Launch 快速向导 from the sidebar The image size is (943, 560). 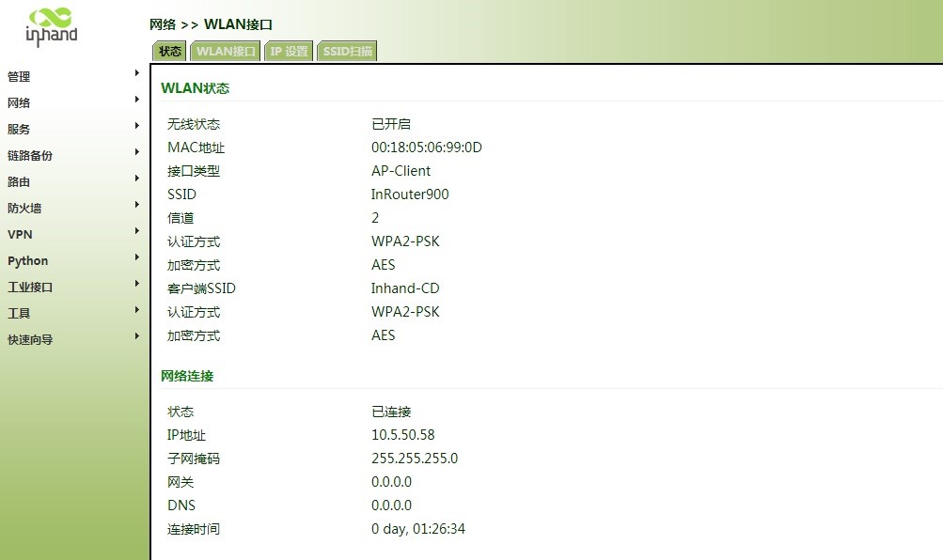31,340
